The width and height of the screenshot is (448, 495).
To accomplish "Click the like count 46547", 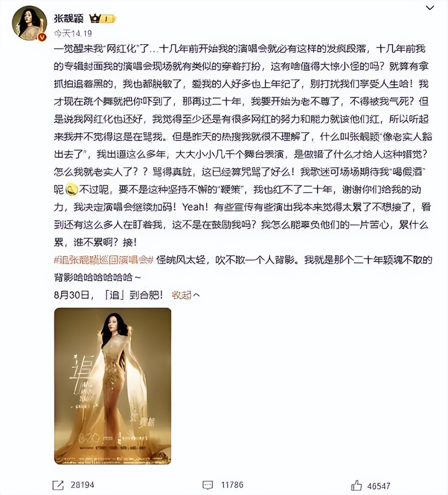I will [379, 485].
